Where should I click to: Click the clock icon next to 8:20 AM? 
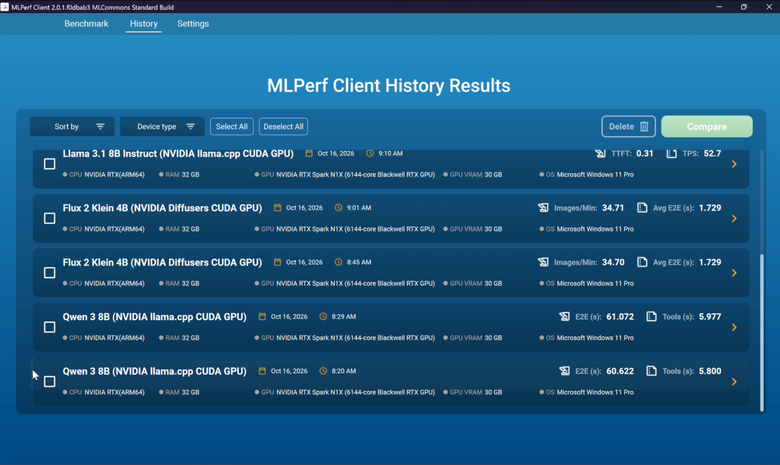323,371
